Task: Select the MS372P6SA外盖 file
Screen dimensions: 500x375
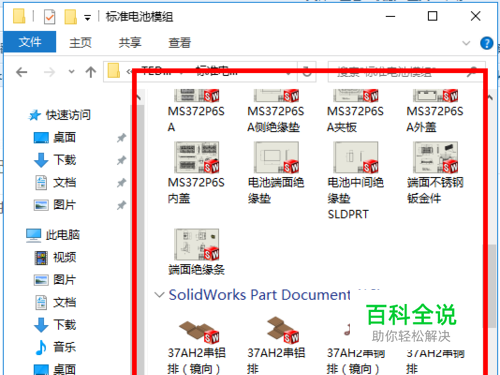Action: 435,111
